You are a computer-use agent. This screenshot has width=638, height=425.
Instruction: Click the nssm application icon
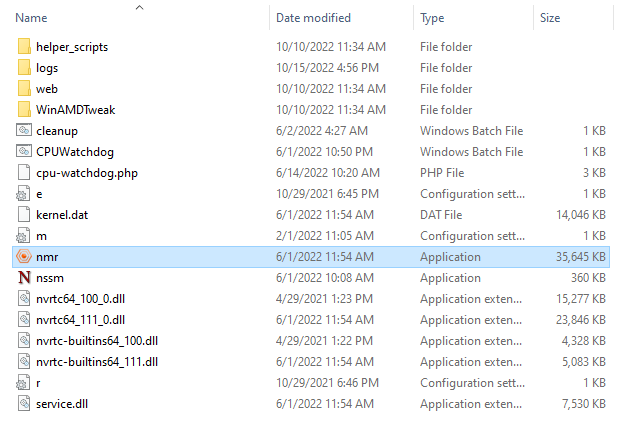tap(24, 277)
